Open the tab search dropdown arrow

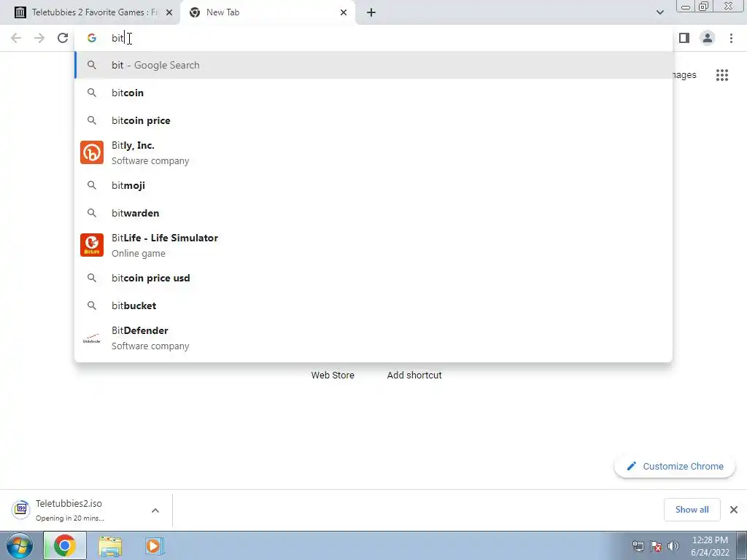pos(659,12)
